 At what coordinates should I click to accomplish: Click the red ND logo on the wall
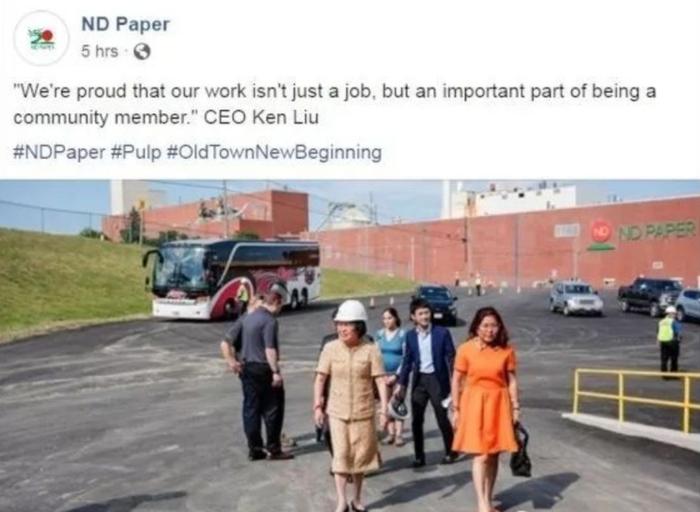click(x=601, y=232)
